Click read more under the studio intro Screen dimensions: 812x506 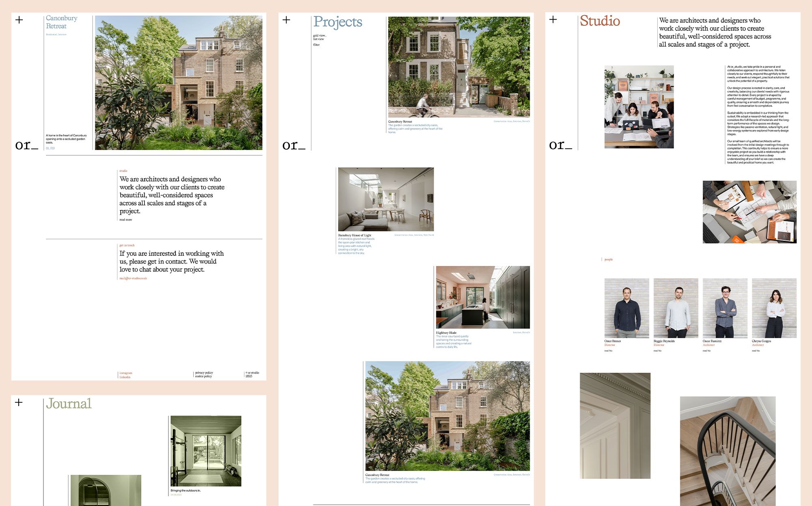(x=125, y=220)
